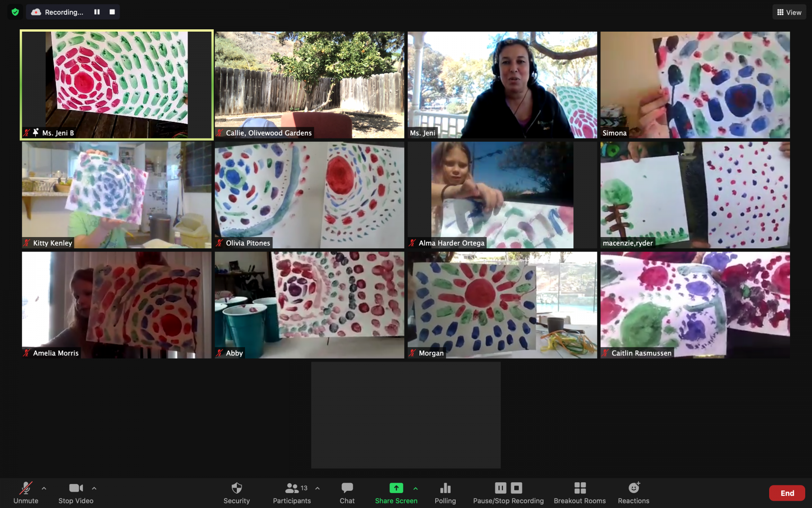Click muted mic icon beside Amelia Morris
The height and width of the screenshot is (508, 812).
coord(27,353)
